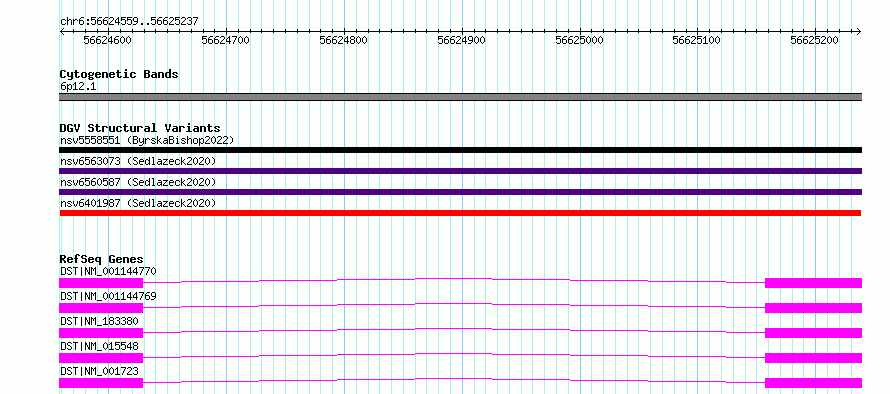The width and height of the screenshot is (890, 394).
Task: Click the DGV Structural Variants track title
Action: [x=140, y=128]
